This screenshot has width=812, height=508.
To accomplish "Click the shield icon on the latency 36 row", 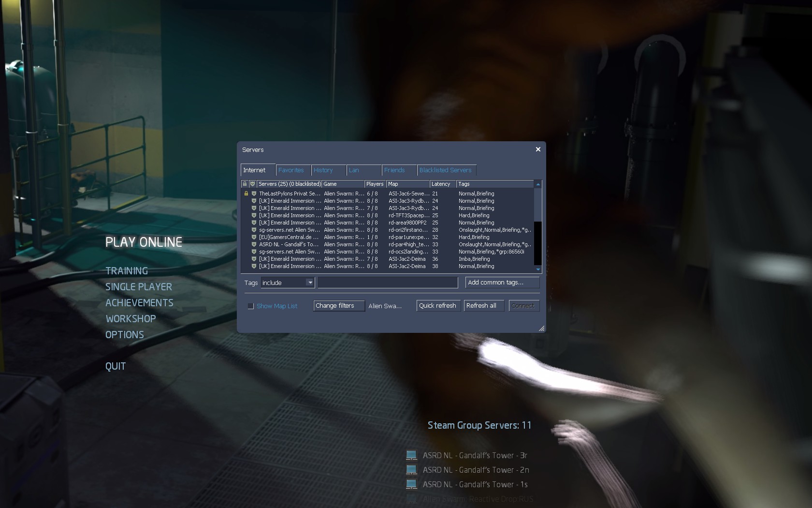I will click(254, 259).
